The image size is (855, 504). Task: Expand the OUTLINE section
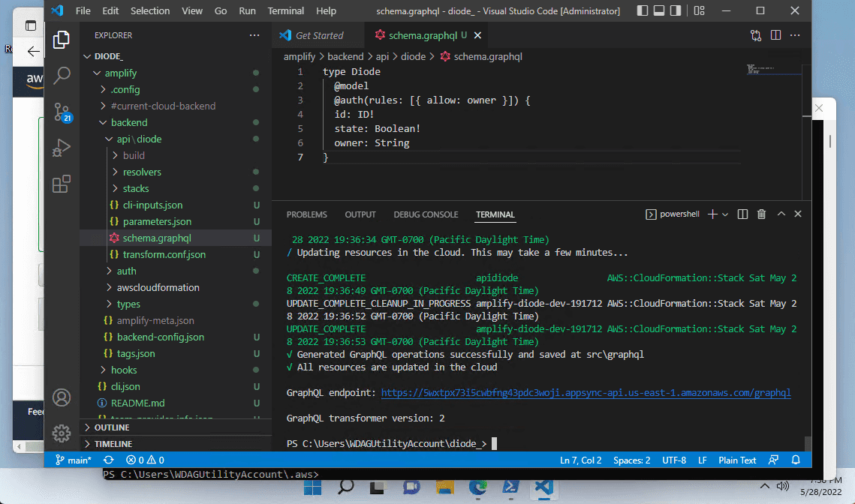pos(176,427)
